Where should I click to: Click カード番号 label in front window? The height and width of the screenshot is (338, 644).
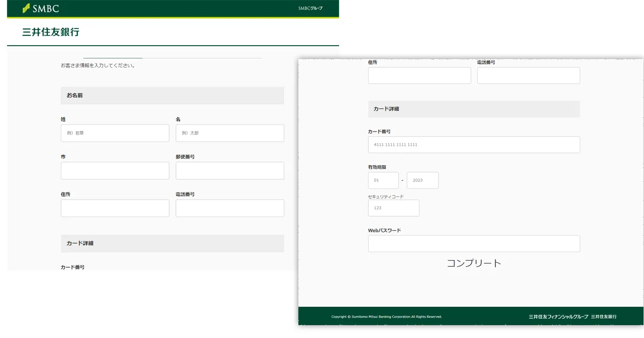click(379, 131)
